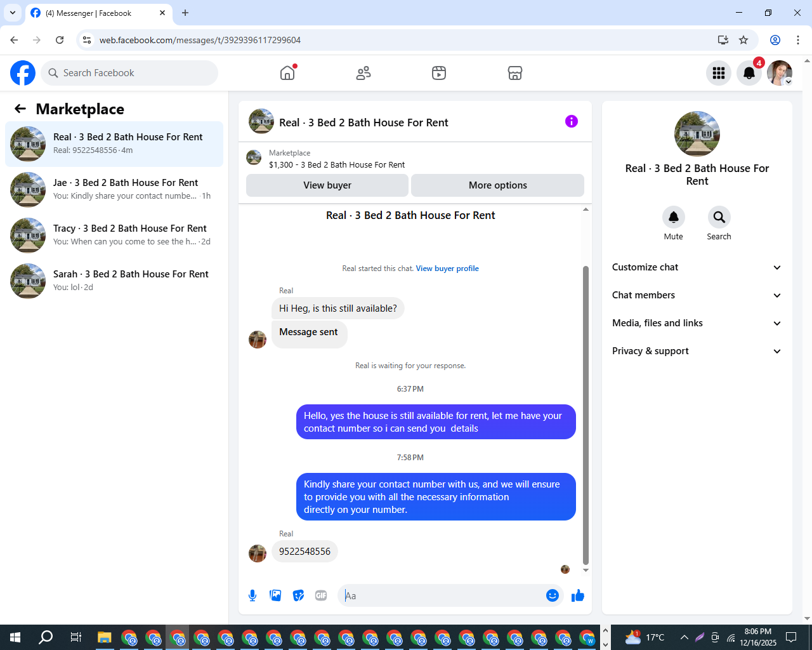Open conversation information purple icon
The height and width of the screenshot is (650, 812).
[572, 121]
